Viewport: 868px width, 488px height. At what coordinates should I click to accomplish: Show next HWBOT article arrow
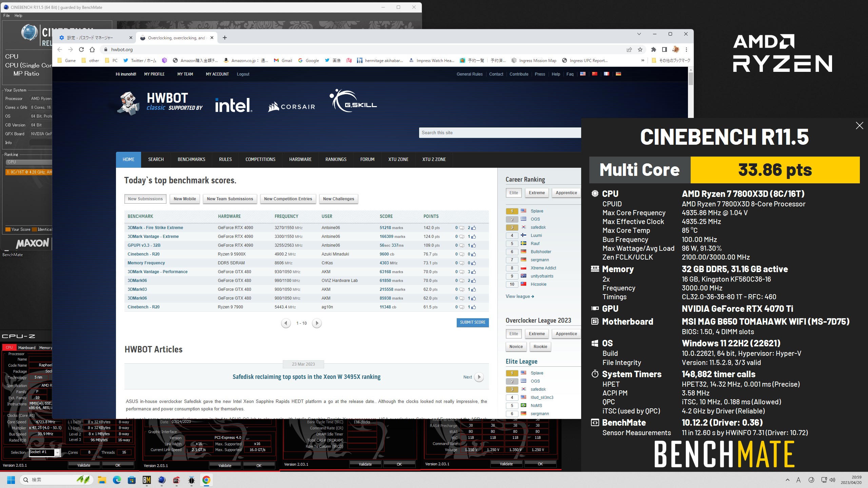coord(479,377)
